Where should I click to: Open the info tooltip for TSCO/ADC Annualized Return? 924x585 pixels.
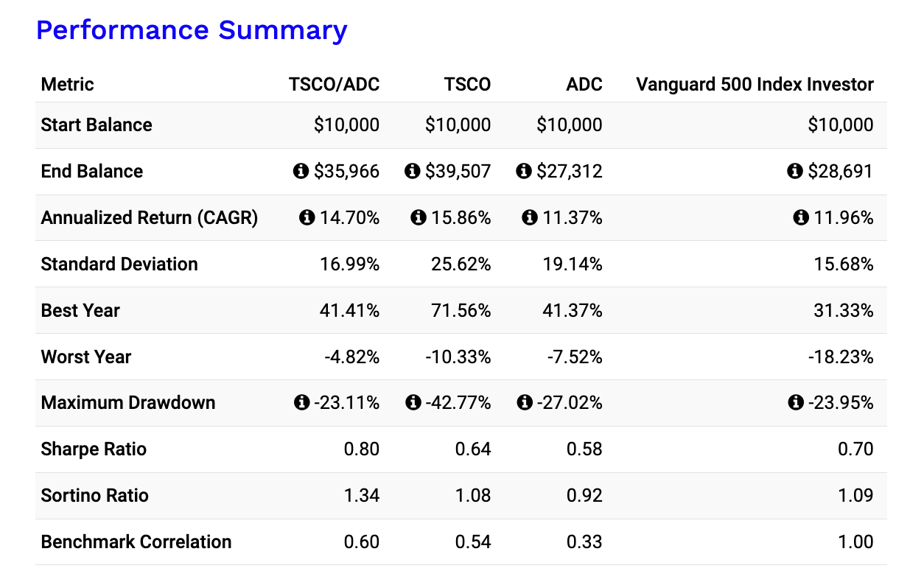point(307,217)
